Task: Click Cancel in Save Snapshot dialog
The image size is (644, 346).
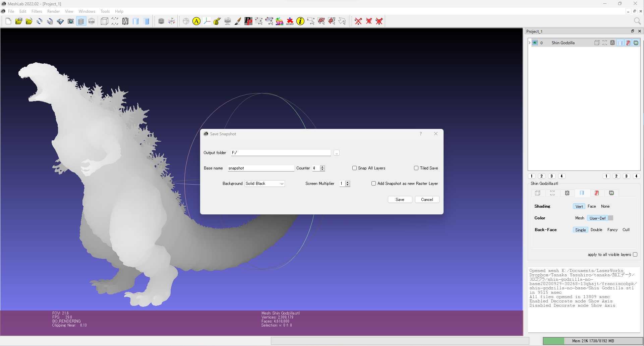Action: 427,200
